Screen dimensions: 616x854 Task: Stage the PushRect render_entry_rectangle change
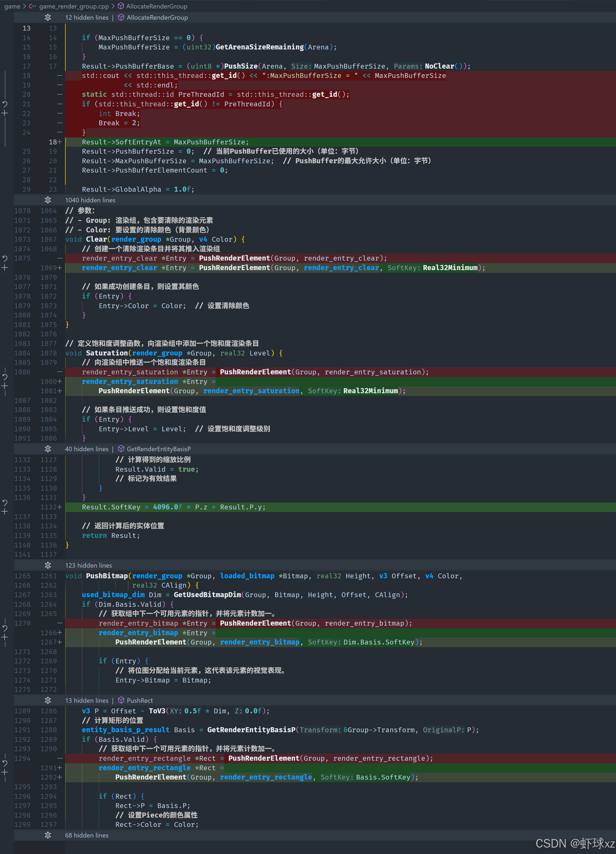(5, 772)
